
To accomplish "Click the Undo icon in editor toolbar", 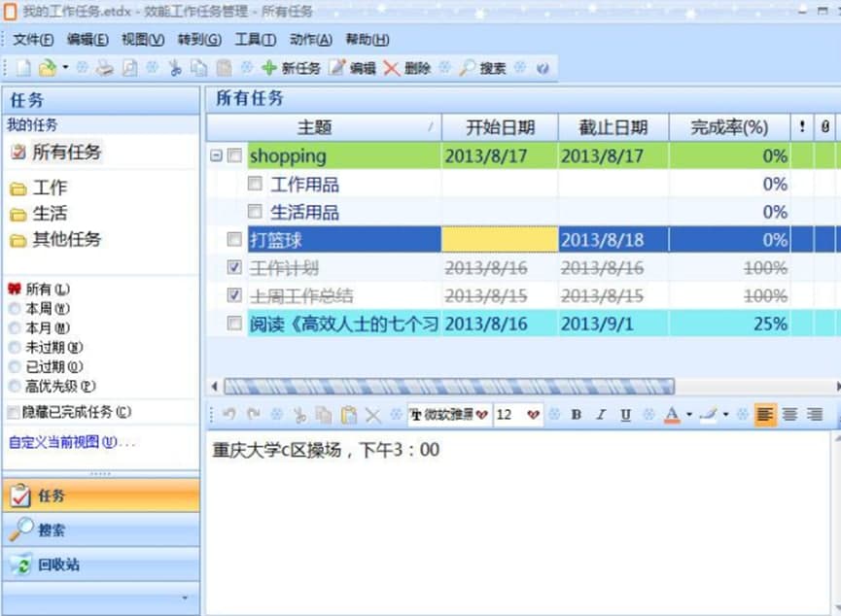I will coord(229,415).
